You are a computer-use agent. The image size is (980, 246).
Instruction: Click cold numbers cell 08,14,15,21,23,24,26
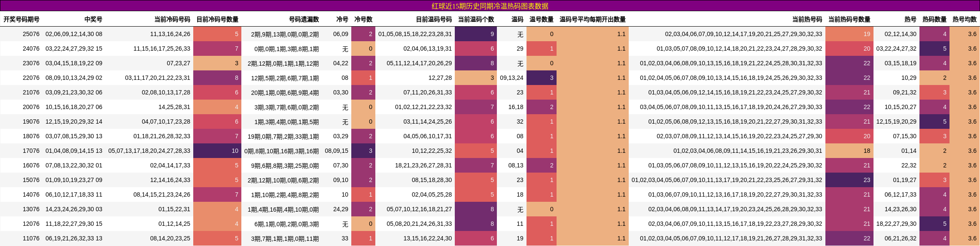coord(161,194)
